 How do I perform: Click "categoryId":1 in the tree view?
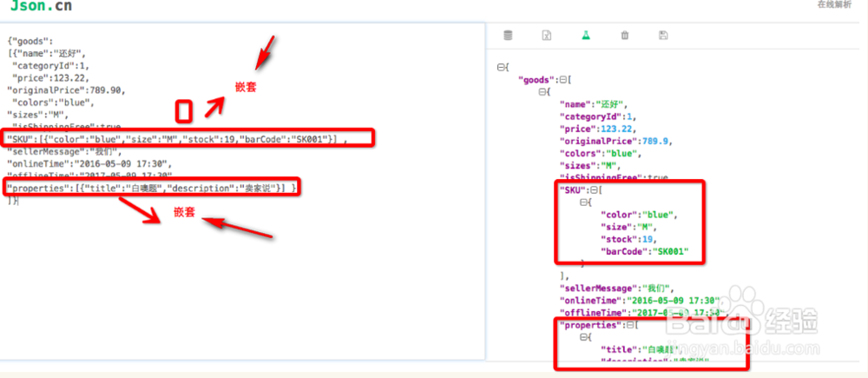click(598, 116)
